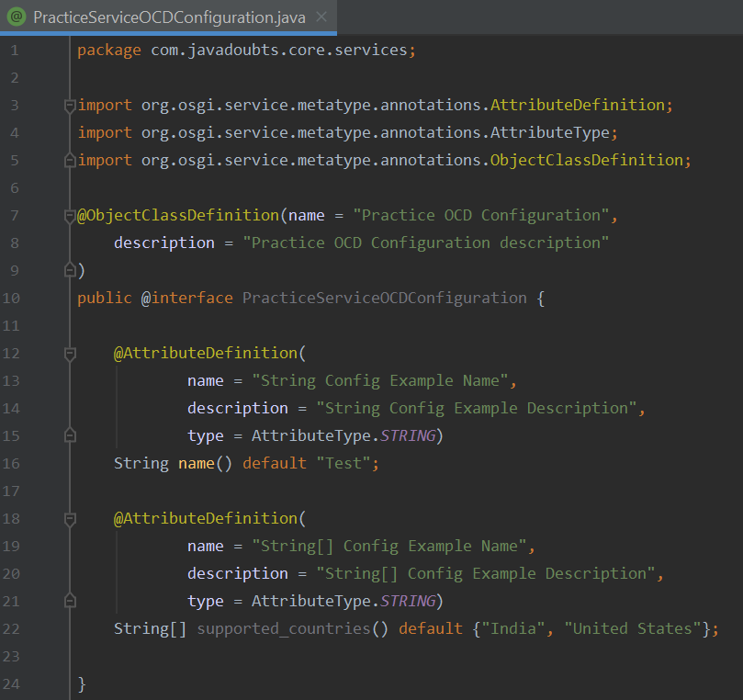
Task: Click the description attribute on line 8
Action: pyautogui.click(x=164, y=242)
